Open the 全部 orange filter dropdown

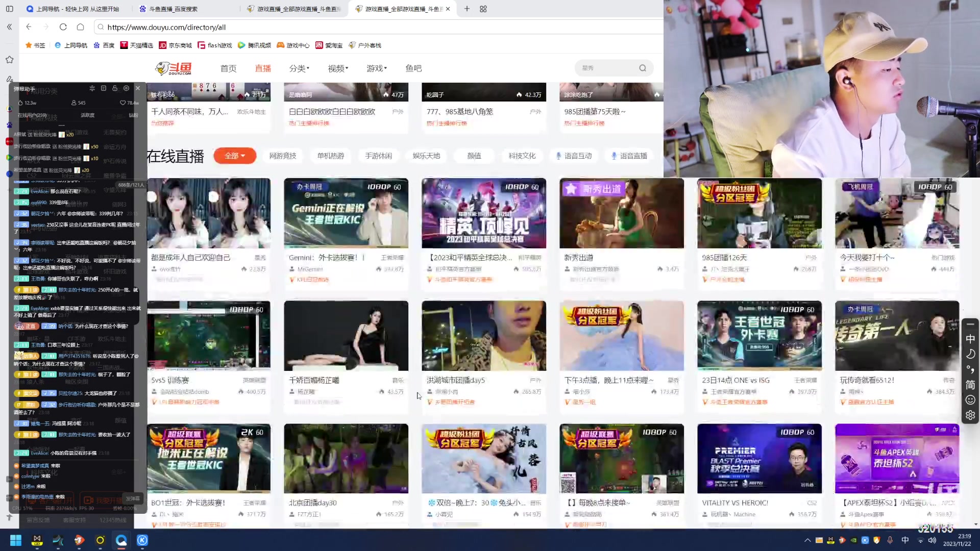click(235, 156)
